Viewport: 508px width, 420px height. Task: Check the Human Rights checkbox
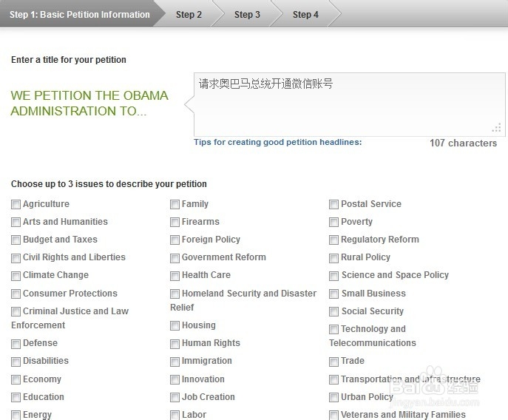(x=175, y=344)
